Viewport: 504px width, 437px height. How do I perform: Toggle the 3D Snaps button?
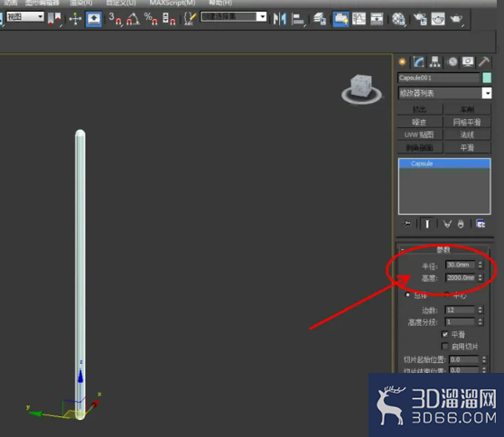(x=116, y=19)
